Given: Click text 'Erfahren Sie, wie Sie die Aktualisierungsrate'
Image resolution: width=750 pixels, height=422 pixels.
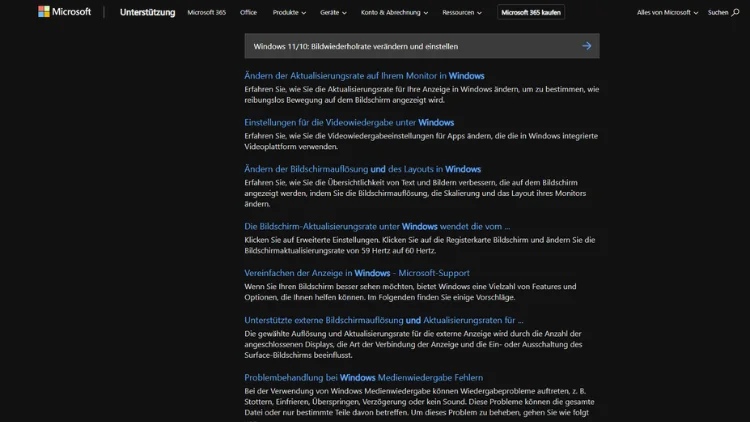Looking at the screenshot, I should click(421, 94).
